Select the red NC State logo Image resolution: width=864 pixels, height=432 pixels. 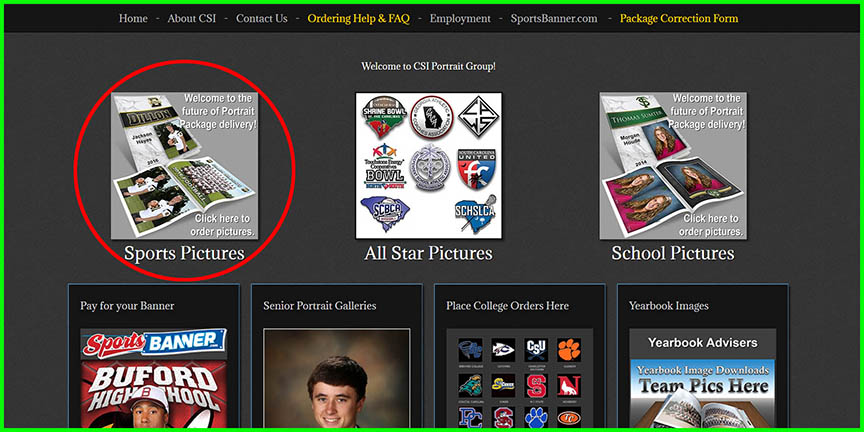[x=536, y=386]
